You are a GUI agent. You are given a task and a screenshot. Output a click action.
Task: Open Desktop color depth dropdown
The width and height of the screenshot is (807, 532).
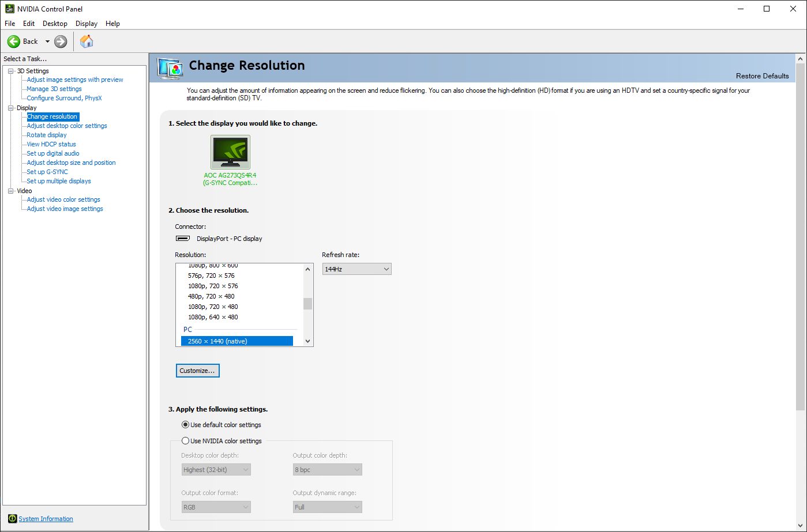pyautogui.click(x=216, y=470)
